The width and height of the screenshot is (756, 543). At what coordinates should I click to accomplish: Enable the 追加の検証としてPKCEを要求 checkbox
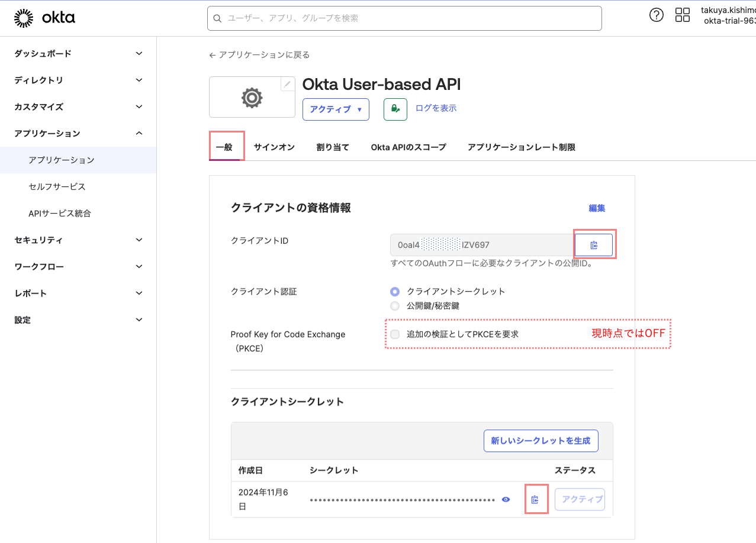pyautogui.click(x=395, y=334)
